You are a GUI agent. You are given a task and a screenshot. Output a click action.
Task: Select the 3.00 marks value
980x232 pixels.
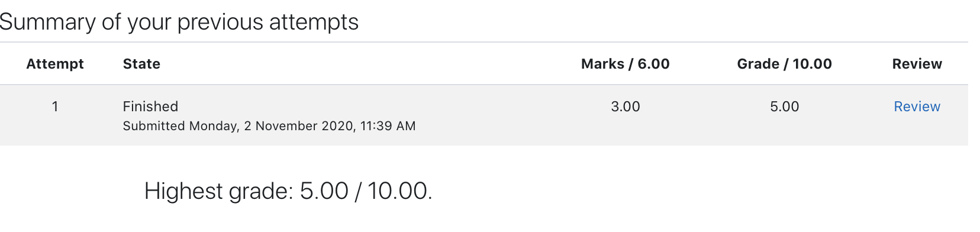tap(626, 107)
